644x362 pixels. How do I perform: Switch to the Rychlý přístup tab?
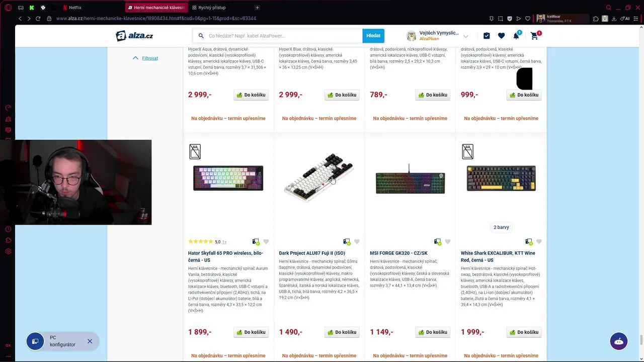click(x=209, y=8)
